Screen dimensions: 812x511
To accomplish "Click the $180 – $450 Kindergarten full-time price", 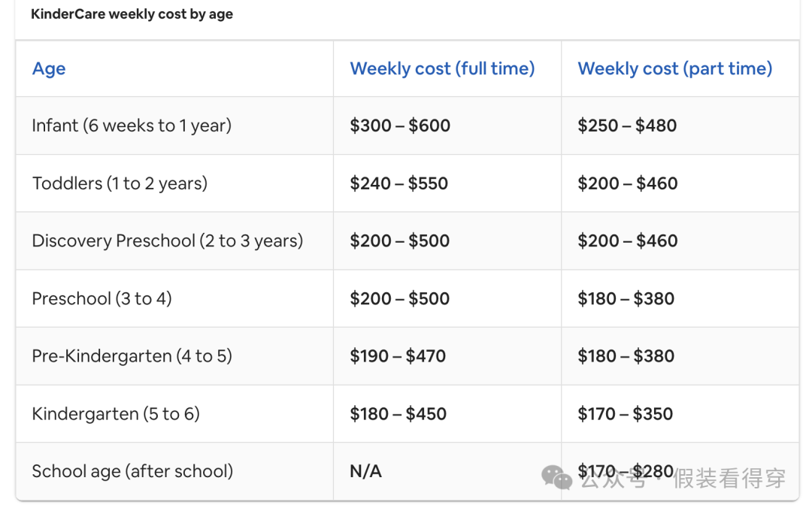I will coord(398,414).
